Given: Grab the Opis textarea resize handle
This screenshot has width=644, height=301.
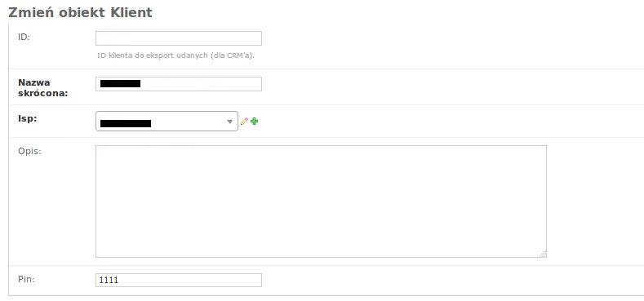Looking at the screenshot, I should (543, 254).
